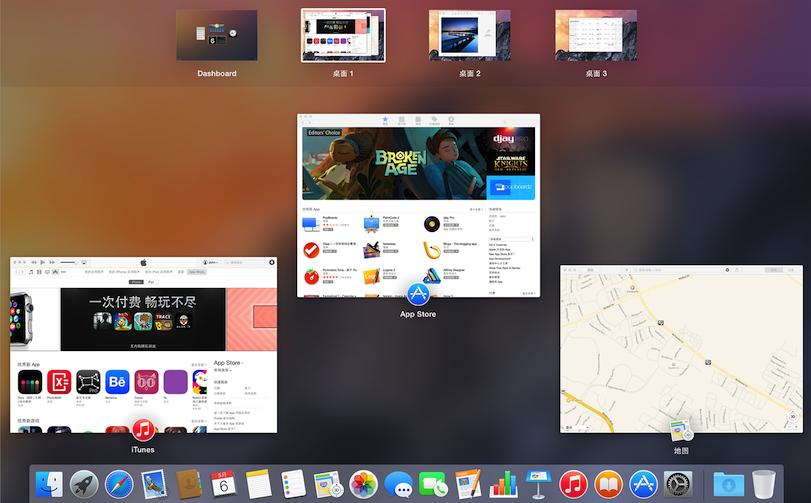Switch to the Dashboard space thumbnail
Image resolution: width=811 pixels, height=503 pixels.
(x=217, y=35)
